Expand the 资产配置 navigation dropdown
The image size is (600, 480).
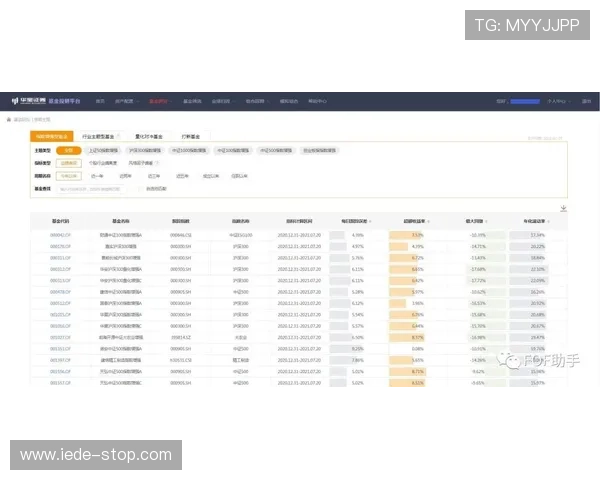pos(127,101)
